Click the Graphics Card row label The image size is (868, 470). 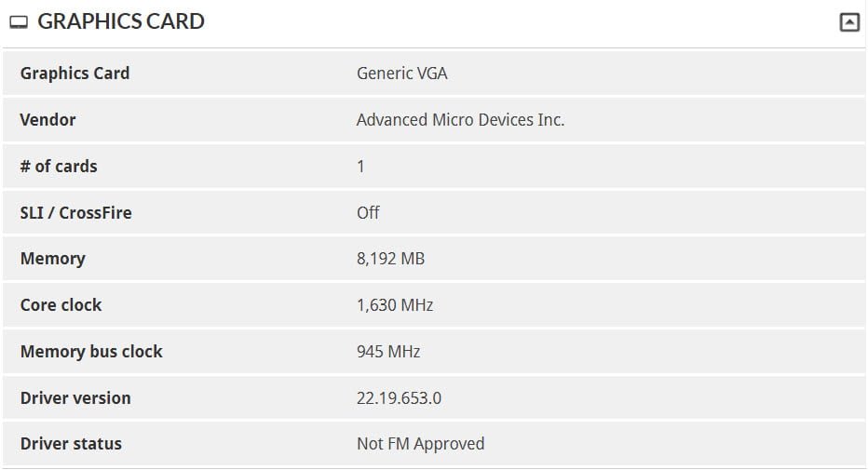(75, 73)
